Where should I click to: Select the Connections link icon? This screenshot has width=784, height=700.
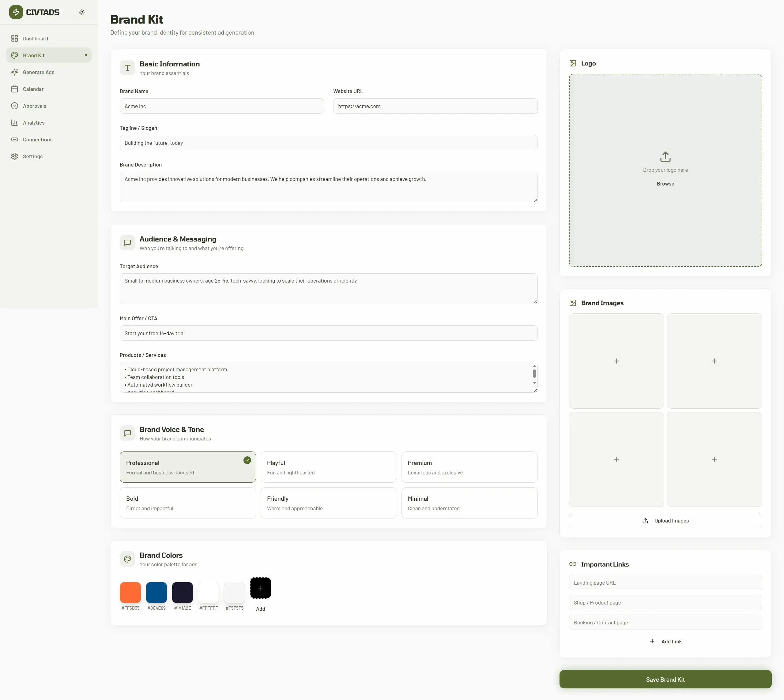click(14, 139)
